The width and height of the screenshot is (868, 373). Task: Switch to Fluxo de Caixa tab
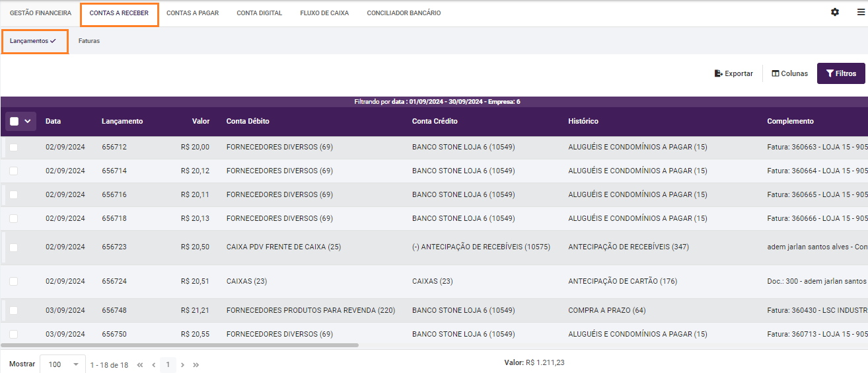click(324, 13)
